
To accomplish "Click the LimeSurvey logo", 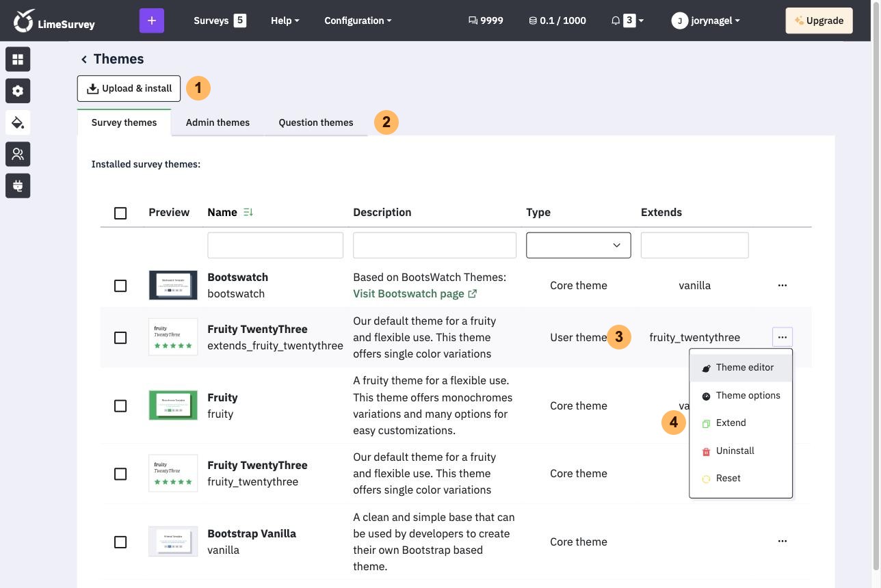I will [x=54, y=21].
